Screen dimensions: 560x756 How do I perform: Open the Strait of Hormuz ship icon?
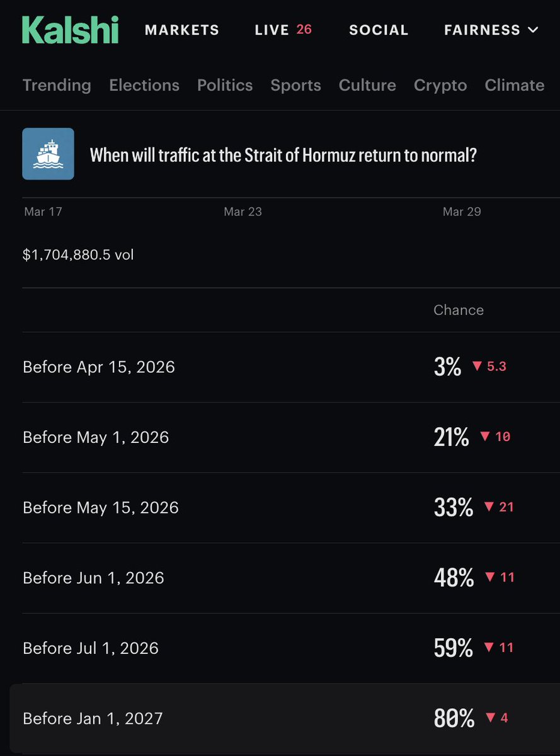coord(49,154)
